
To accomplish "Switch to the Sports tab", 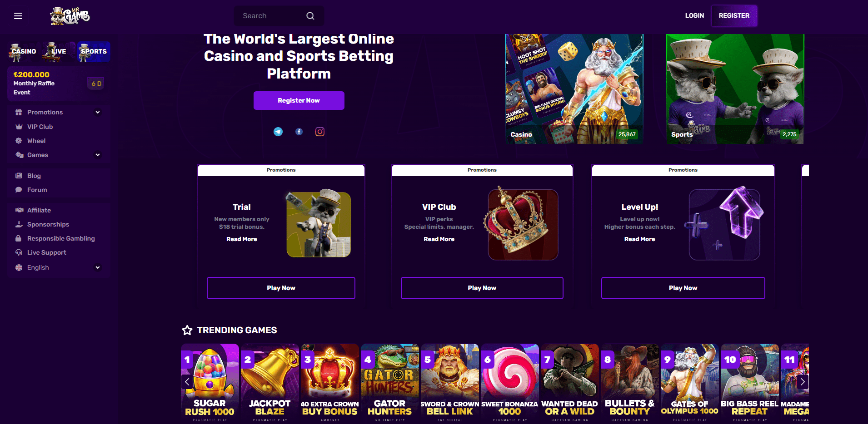I will 94,51.
